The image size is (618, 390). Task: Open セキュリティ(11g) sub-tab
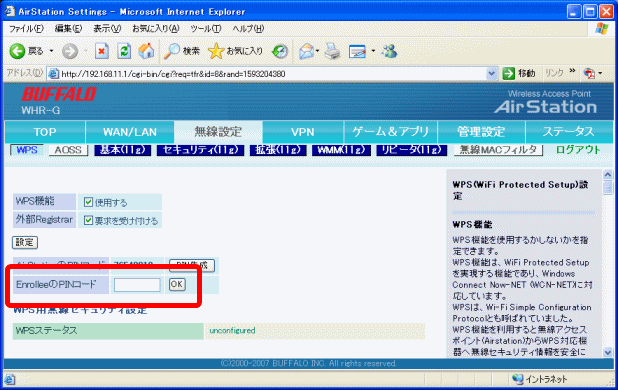200,150
